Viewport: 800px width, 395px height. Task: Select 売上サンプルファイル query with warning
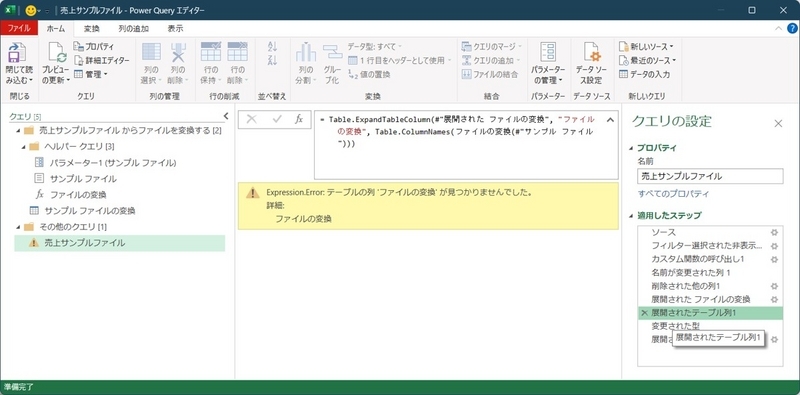(119, 243)
